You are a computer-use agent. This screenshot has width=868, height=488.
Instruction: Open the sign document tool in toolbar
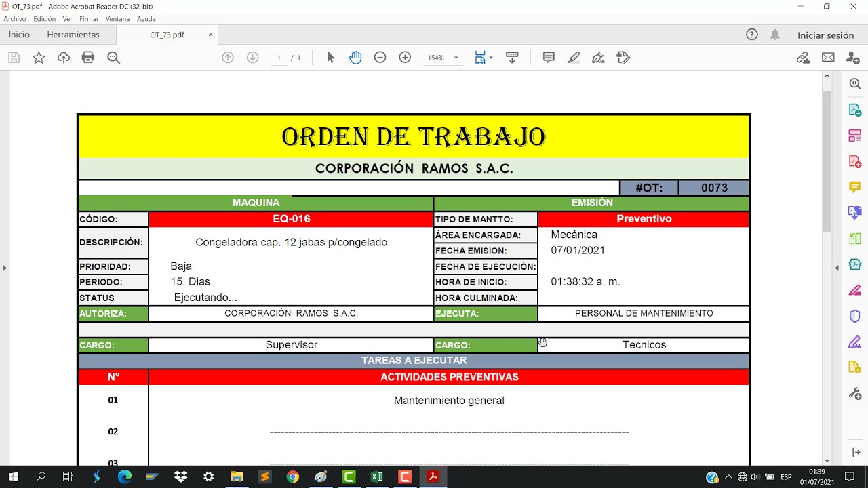[x=598, y=58]
